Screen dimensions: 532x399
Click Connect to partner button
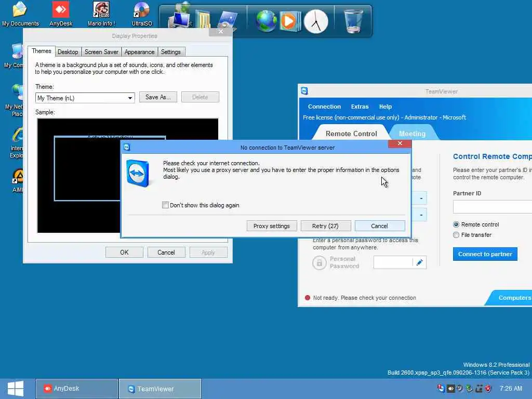tap(485, 254)
